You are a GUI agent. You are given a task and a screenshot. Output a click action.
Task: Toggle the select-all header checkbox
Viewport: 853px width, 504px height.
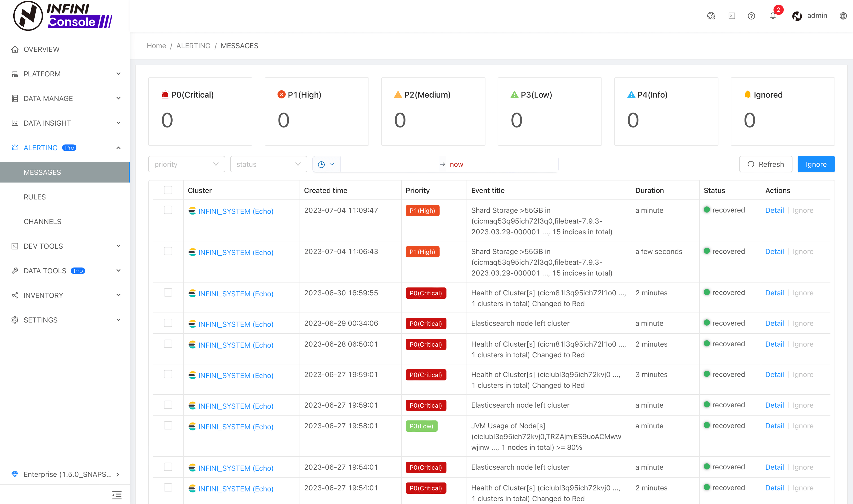(x=168, y=190)
